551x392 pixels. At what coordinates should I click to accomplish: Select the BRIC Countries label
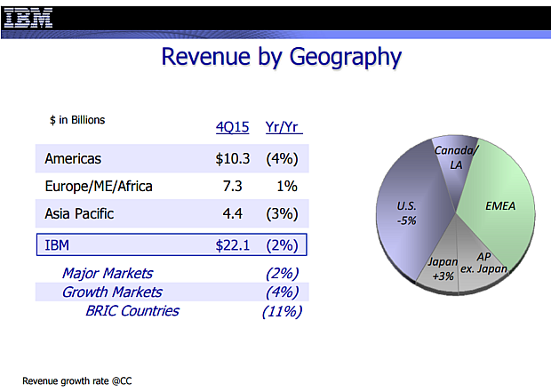(x=132, y=311)
